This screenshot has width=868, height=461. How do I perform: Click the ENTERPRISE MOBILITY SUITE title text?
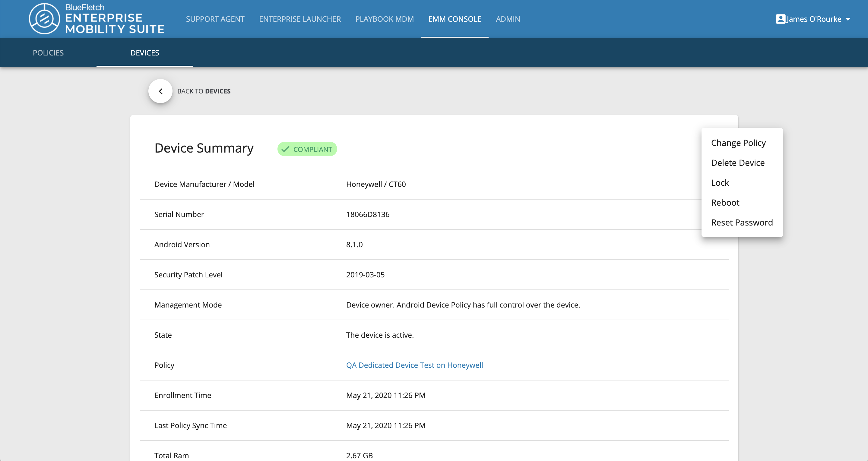[115, 24]
